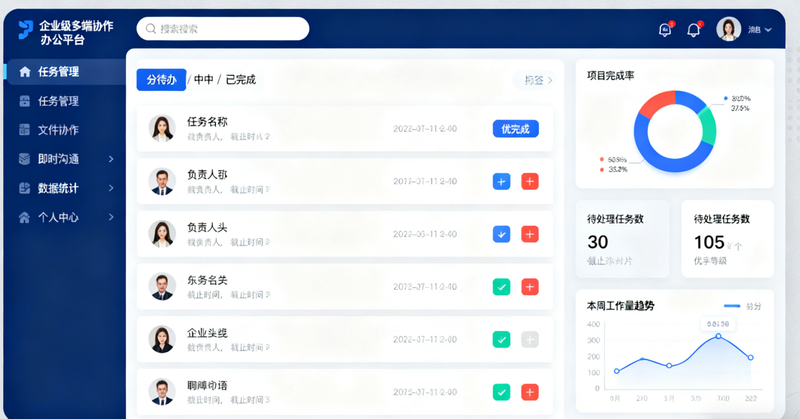Screen dimensions: 800x419
Task: Click the peak data point on trend chart
Action: pos(718,336)
